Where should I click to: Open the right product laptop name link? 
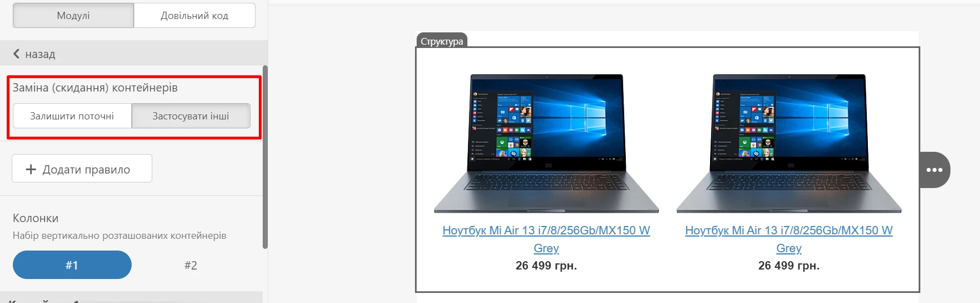coord(789,239)
